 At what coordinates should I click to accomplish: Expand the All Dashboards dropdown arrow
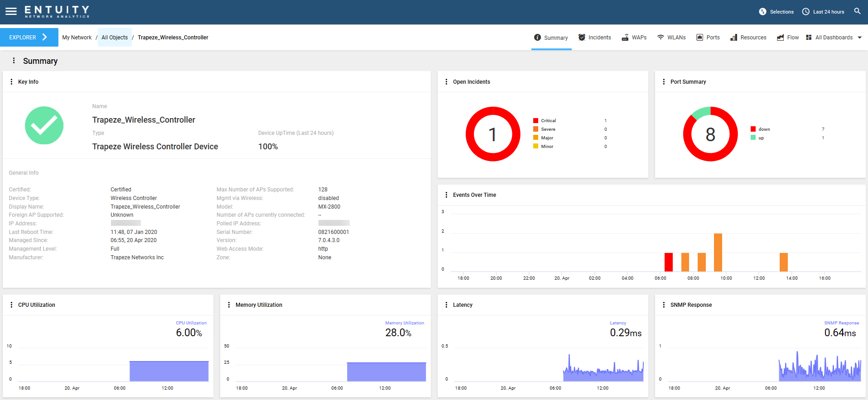[x=859, y=38]
